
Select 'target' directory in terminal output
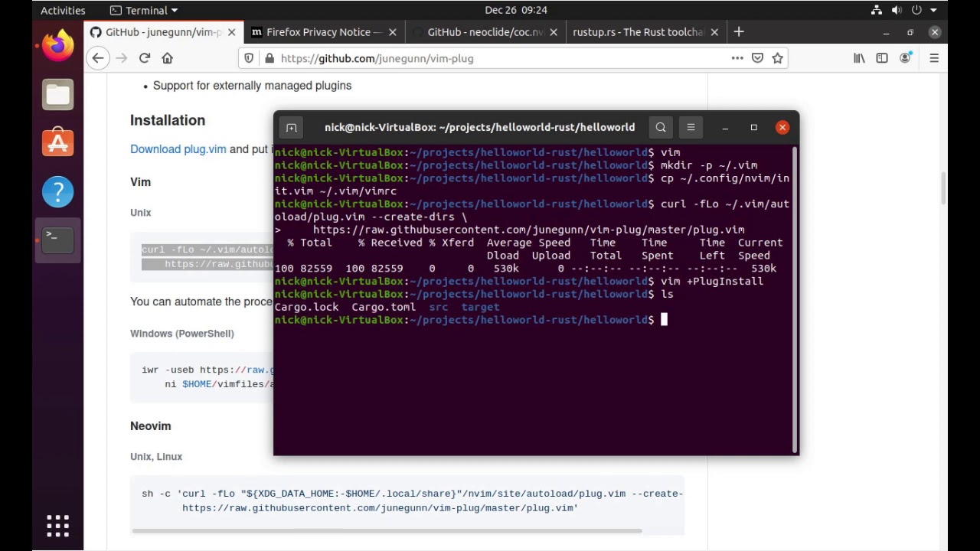click(480, 307)
